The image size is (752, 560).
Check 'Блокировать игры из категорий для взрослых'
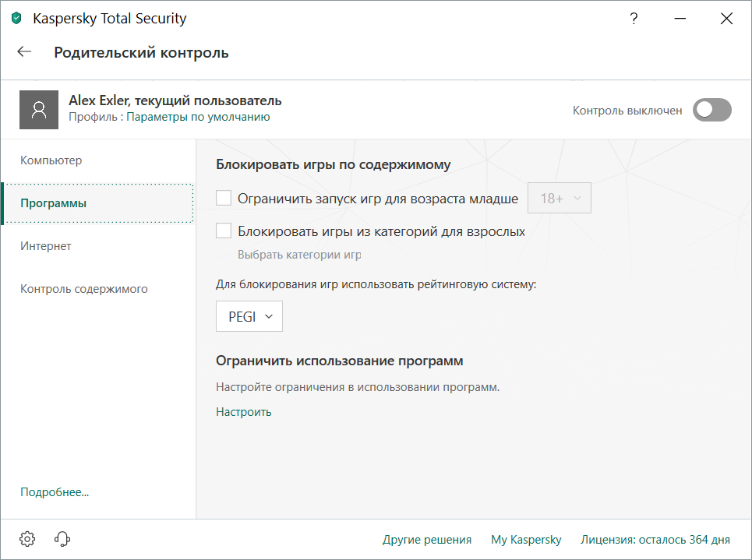coord(224,231)
